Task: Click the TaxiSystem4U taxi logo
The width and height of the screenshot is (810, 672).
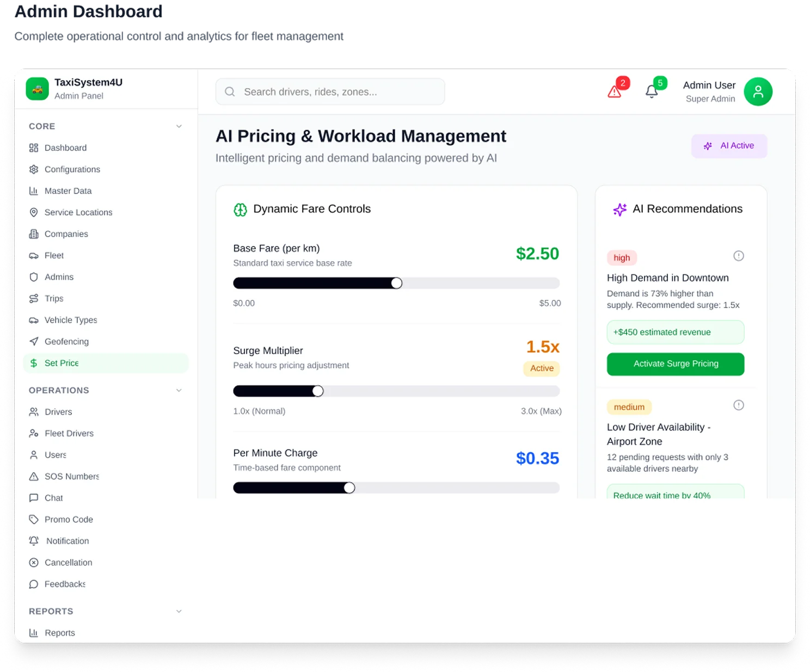Action: pos(38,89)
